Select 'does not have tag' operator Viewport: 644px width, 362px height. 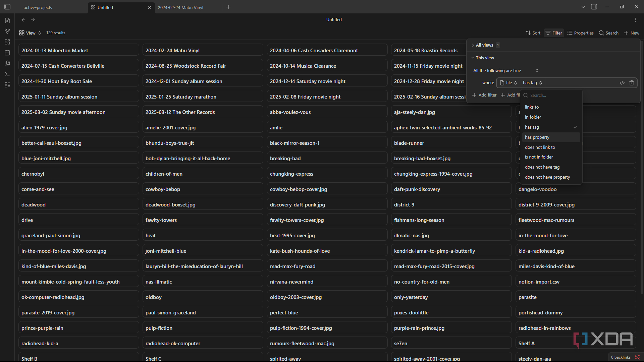click(551, 167)
